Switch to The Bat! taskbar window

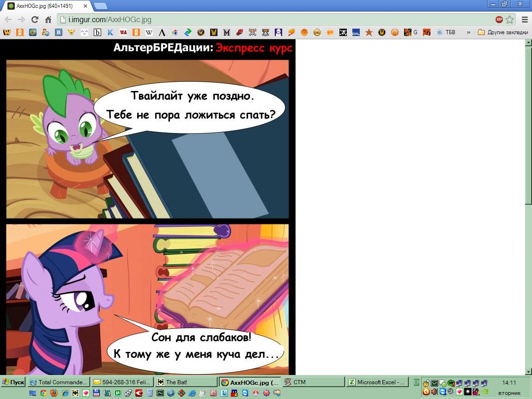click(x=186, y=382)
